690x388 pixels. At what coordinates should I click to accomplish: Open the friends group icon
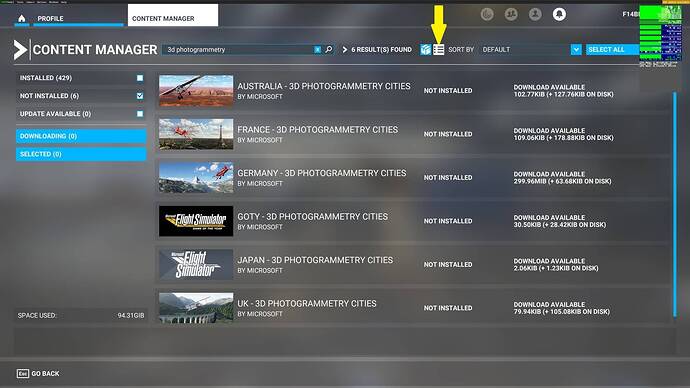click(x=511, y=15)
